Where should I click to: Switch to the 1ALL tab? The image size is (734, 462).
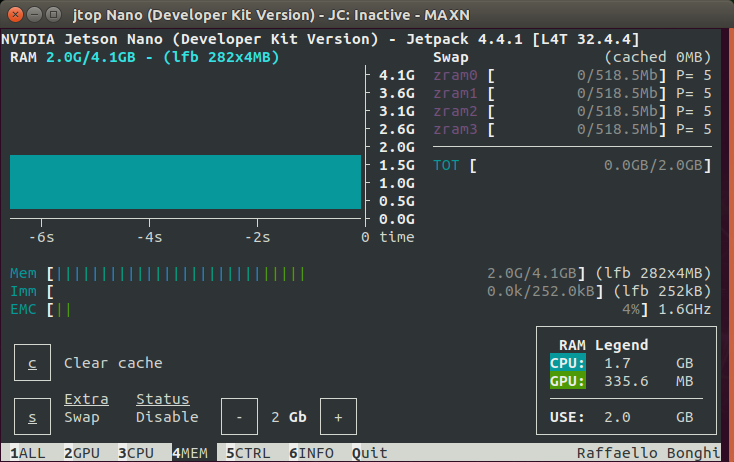point(28,453)
